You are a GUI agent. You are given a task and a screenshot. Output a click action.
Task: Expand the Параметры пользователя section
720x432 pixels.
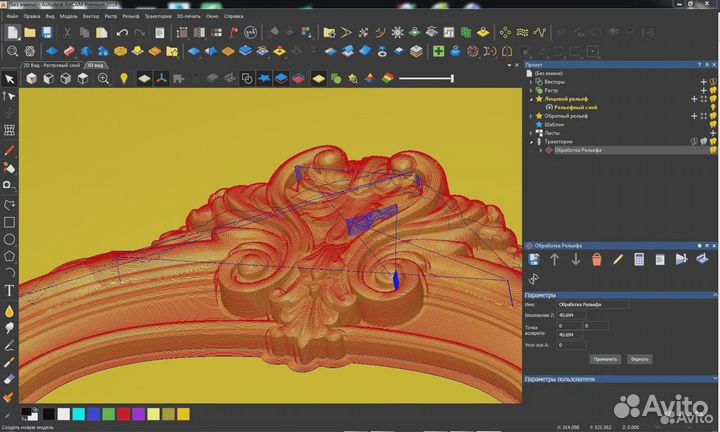click(713, 380)
